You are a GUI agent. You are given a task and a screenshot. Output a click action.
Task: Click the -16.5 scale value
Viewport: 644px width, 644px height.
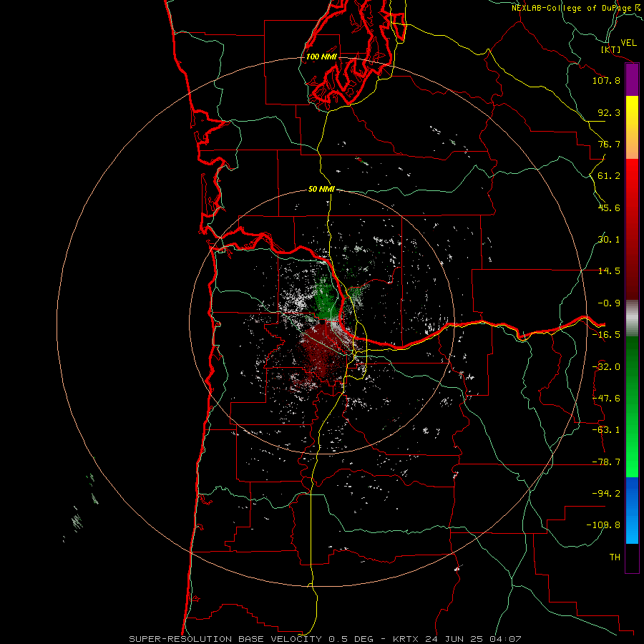tap(606, 335)
